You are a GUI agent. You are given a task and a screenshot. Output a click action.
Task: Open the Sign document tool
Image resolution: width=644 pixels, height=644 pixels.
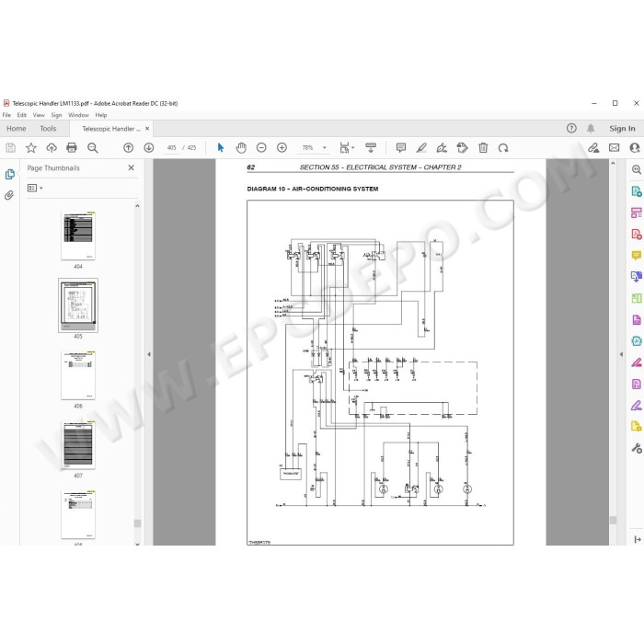(x=442, y=148)
